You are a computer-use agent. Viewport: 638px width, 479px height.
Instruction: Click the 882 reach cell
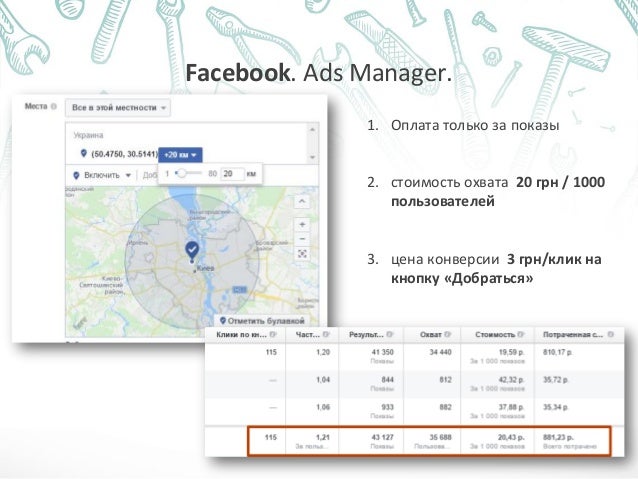point(432,411)
